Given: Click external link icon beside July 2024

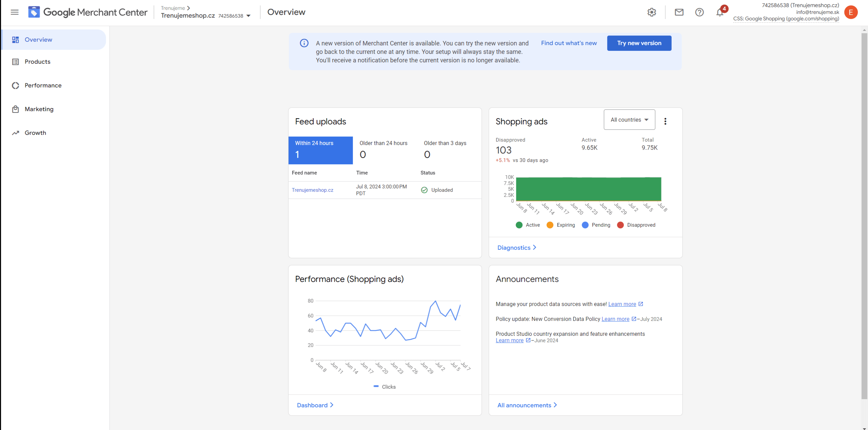Looking at the screenshot, I should click(x=634, y=319).
